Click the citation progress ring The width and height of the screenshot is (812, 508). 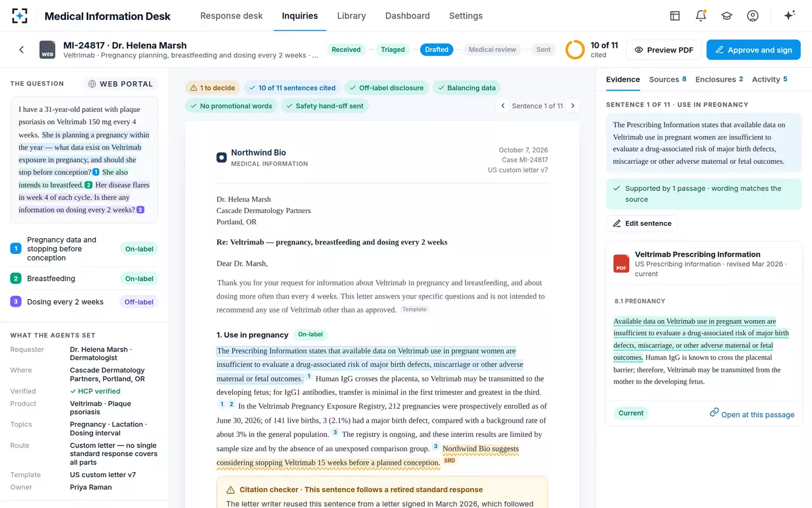(x=575, y=50)
